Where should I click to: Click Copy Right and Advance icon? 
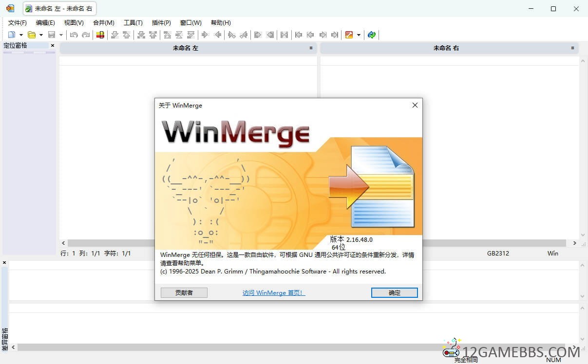pos(232,35)
